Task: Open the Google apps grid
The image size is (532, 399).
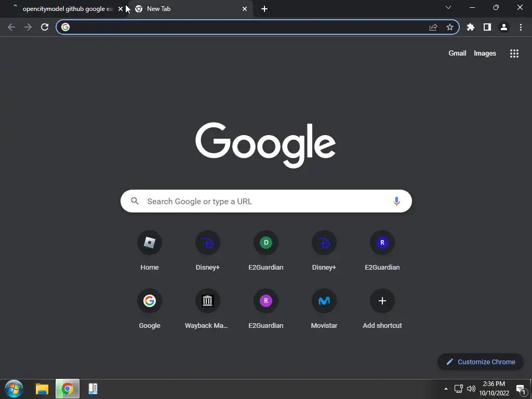Action: coord(514,54)
